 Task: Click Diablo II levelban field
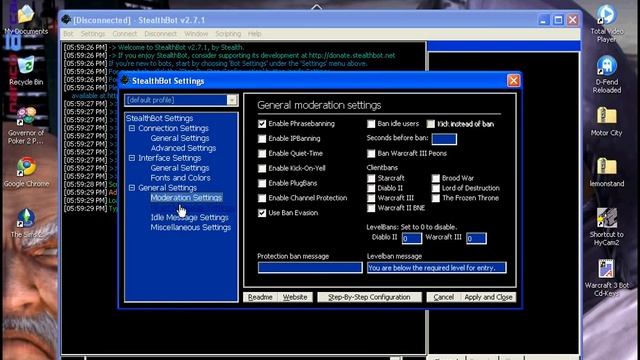pos(411,238)
